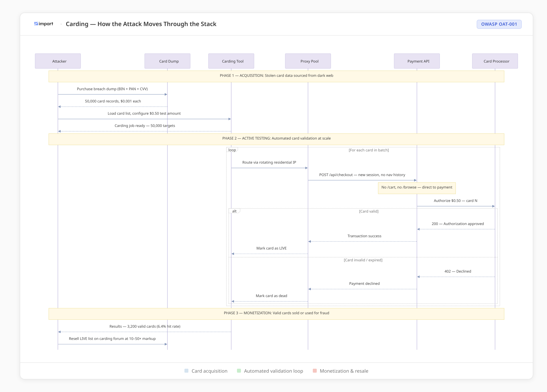Click the 'Mark card as LIVE' message

(x=271, y=248)
